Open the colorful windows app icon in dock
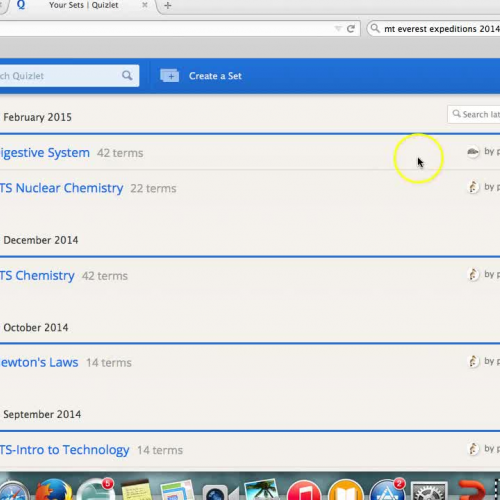The width and height of the screenshot is (500, 500). point(177,490)
